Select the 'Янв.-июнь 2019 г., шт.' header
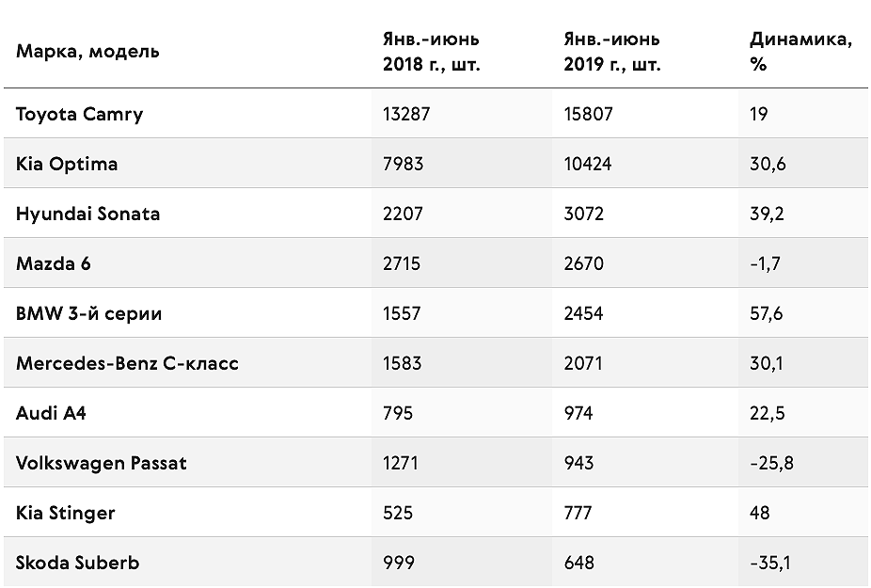Viewport: 871px width, 588px height. pyautogui.click(x=612, y=52)
